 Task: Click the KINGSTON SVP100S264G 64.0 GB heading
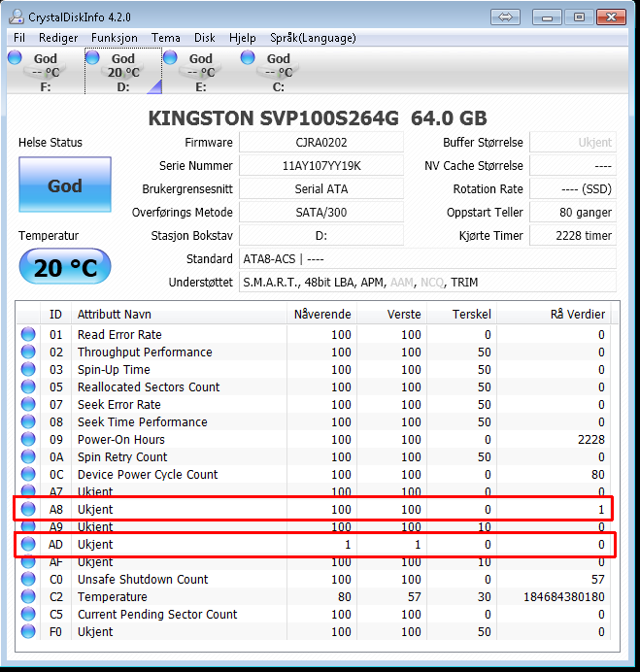(318, 118)
